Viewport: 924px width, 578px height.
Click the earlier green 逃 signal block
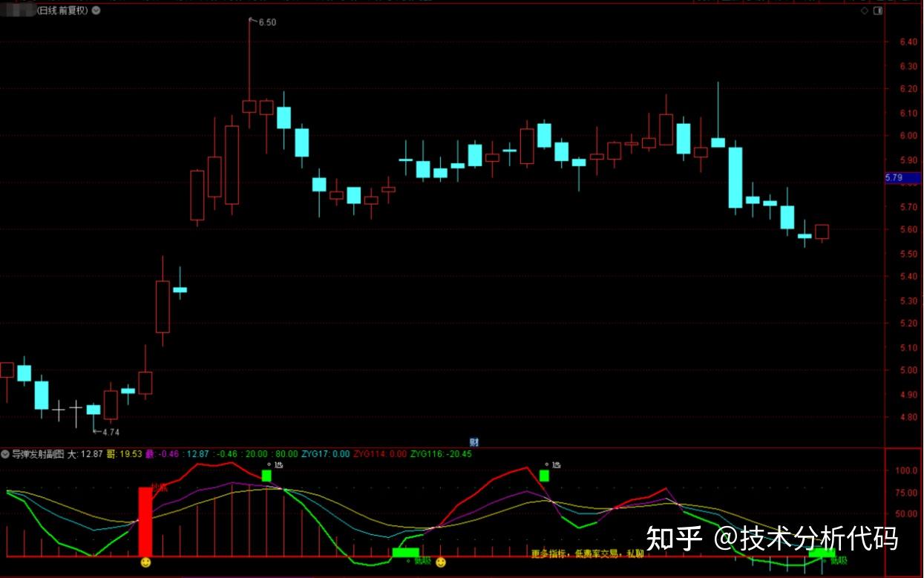[x=266, y=476]
